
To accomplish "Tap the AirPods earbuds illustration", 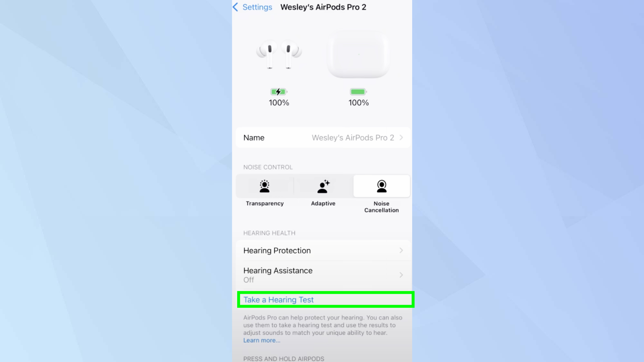I will pyautogui.click(x=279, y=53).
